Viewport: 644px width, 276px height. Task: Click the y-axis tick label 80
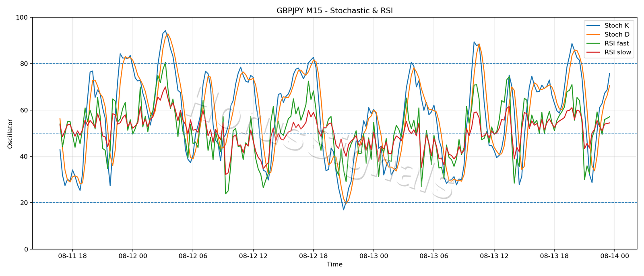click(x=24, y=64)
